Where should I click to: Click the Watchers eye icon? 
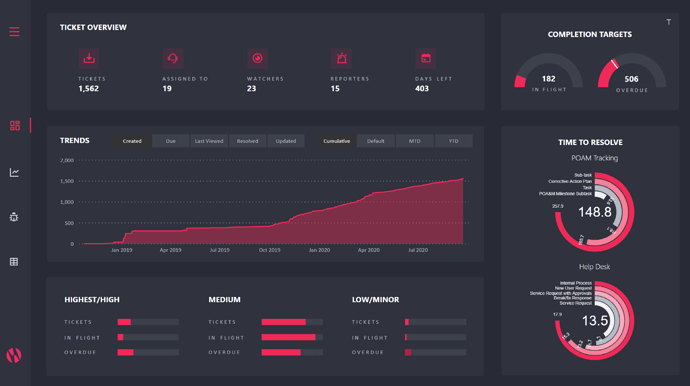coord(257,58)
